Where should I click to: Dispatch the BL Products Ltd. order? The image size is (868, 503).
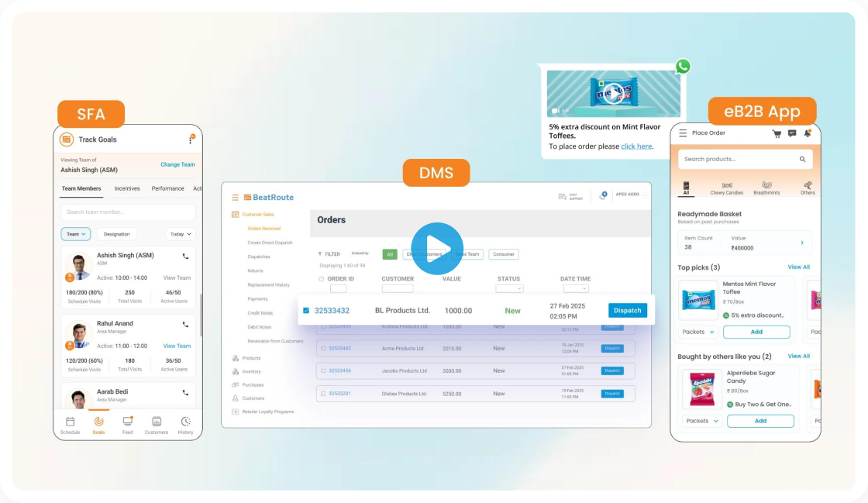coord(627,310)
